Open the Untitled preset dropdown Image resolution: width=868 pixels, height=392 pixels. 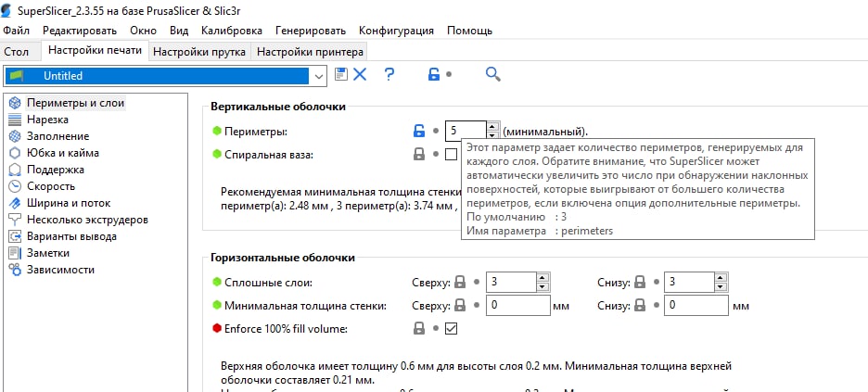pyautogui.click(x=318, y=76)
